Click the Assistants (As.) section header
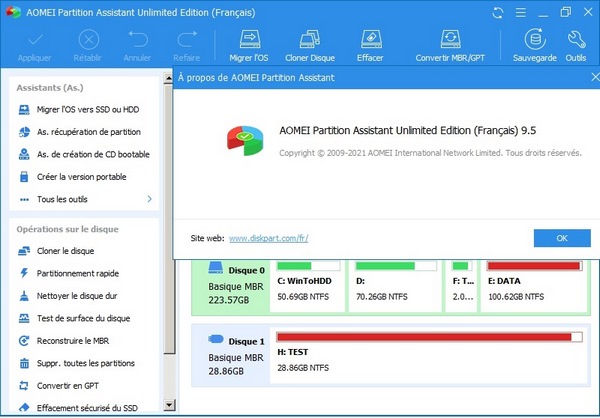The height and width of the screenshot is (418, 600). coord(50,88)
